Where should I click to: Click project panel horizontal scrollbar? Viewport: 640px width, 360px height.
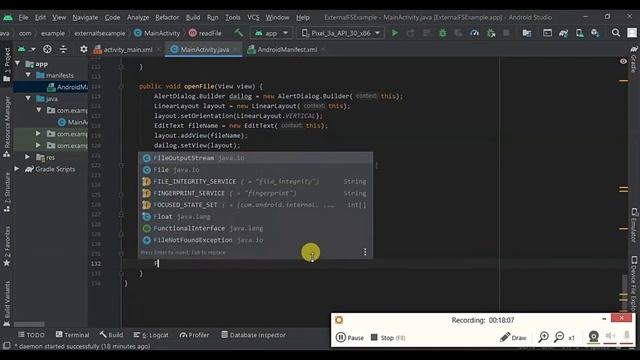click(29, 324)
